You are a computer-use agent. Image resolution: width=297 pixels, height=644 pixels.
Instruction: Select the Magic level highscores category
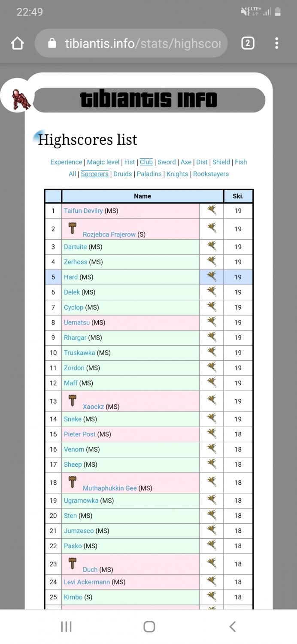103,162
